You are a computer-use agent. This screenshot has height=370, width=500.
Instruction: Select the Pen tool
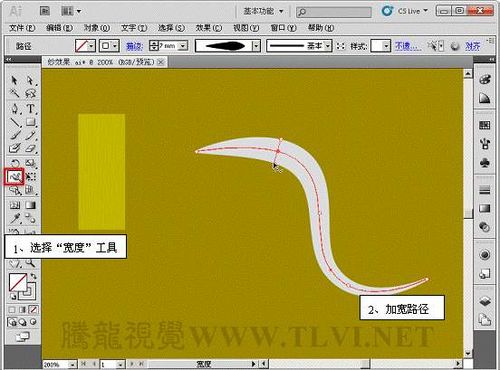15,109
